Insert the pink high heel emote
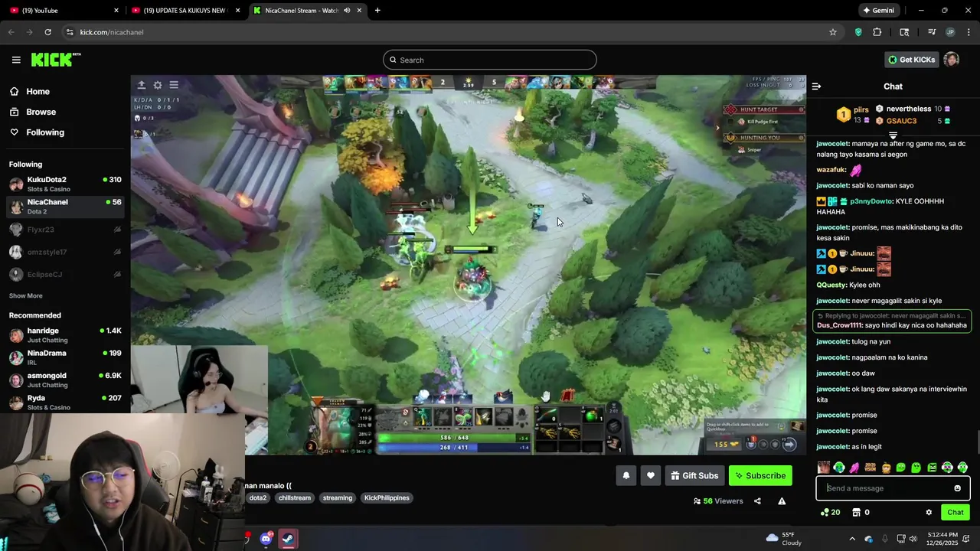 click(x=854, y=468)
